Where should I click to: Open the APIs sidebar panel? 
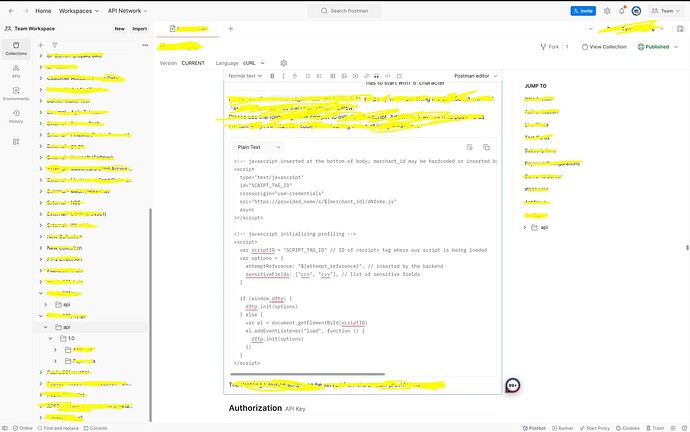pyautogui.click(x=16, y=71)
